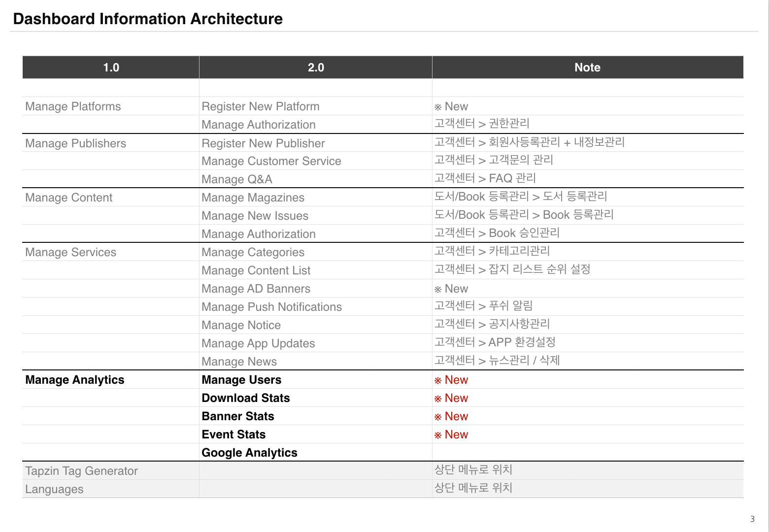This screenshot has height=532, width=769.
Task: Select the Manage Customer Service row
Action: 383,161
